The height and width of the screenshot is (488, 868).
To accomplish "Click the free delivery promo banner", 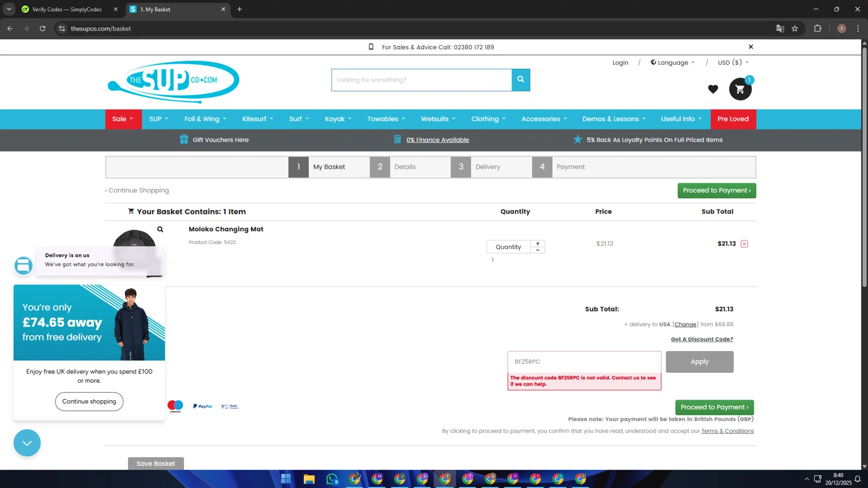I will tap(89, 323).
